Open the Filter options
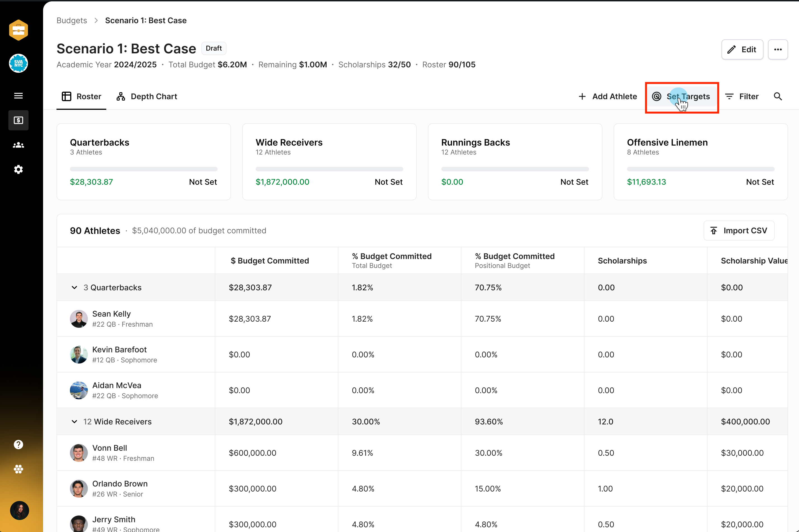799x532 pixels. coord(742,97)
